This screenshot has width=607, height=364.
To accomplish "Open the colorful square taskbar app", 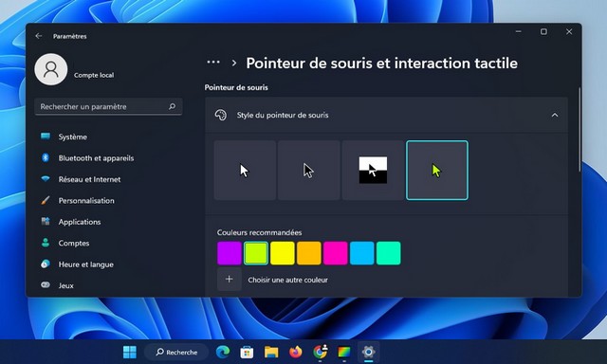I will coord(344,352).
